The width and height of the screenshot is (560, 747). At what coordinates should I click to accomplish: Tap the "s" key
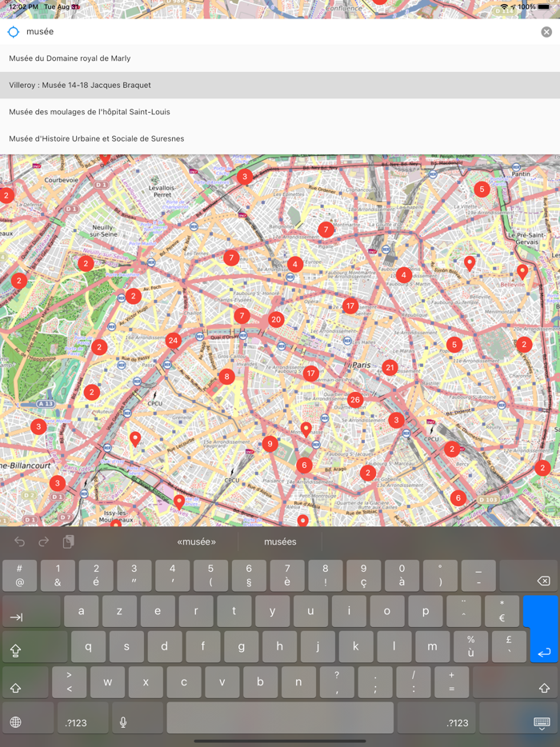[126, 646]
